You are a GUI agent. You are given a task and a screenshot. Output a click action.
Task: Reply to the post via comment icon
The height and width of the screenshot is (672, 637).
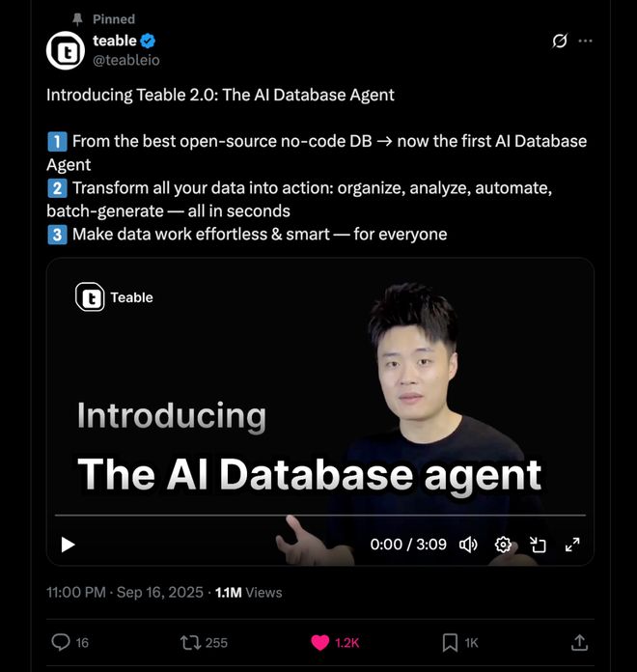coord(61,642)
